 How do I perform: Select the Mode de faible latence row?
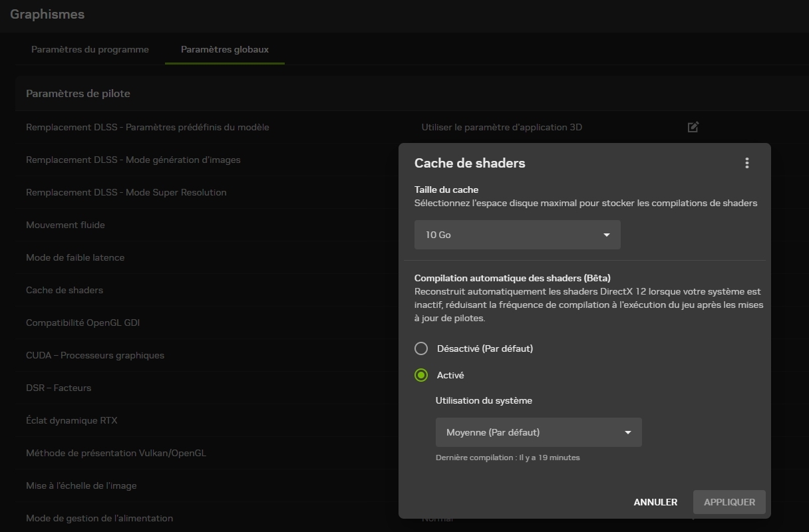[x=75, y=257]
